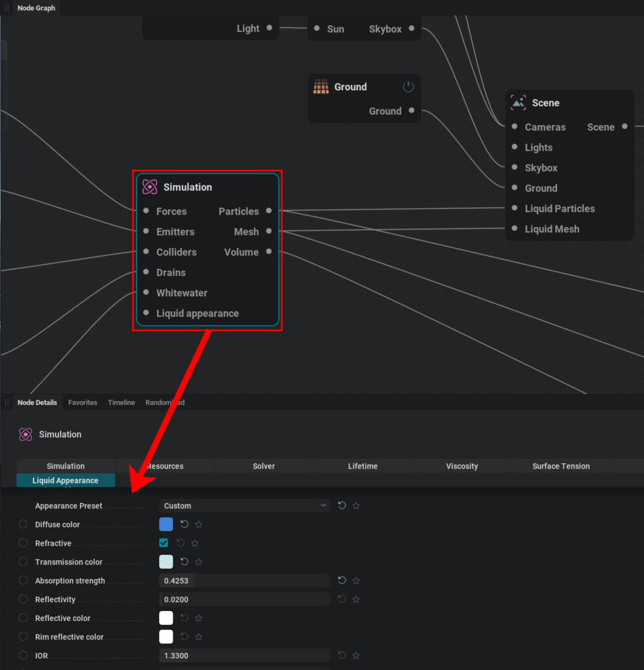Click the Ground node grid icon
The height and width of the screenshot is (670, 644).
tap(321, 86)
